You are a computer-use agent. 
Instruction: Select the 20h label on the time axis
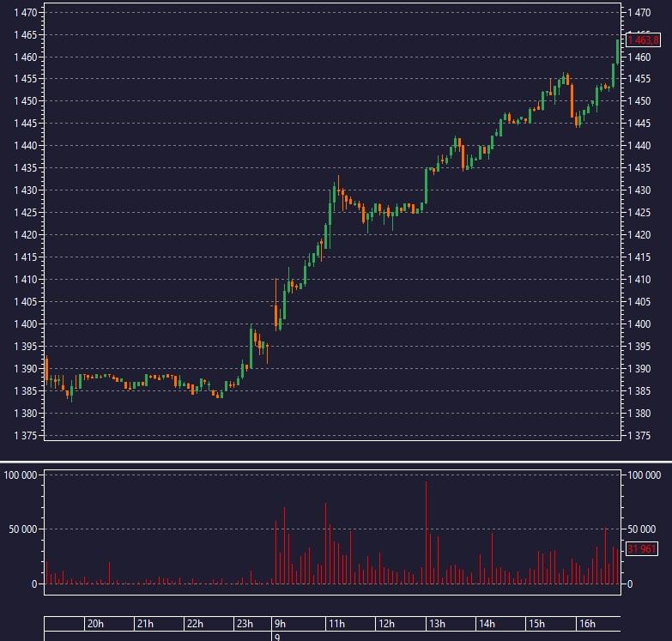(x=95, y=624)
